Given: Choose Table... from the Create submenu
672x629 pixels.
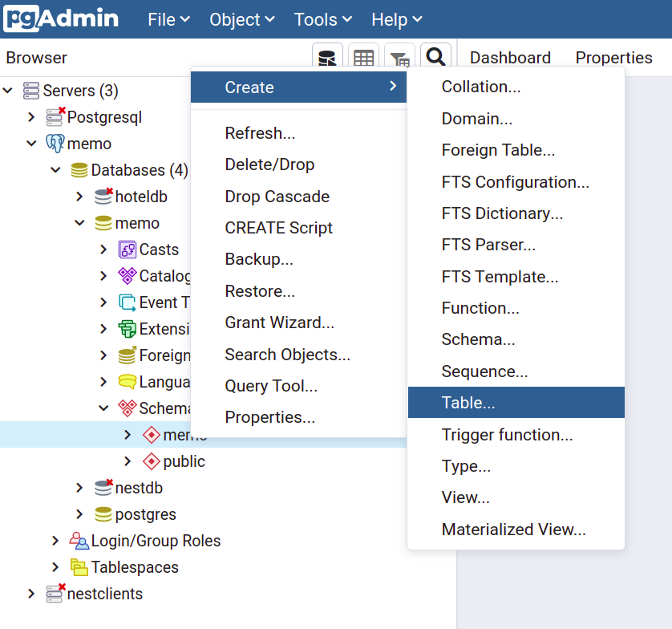Looking at the screenshot, I should (x=516, y=403).
